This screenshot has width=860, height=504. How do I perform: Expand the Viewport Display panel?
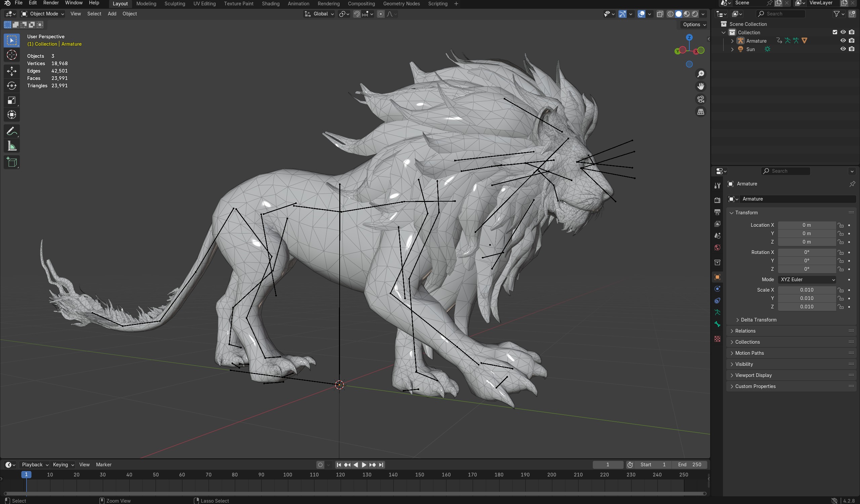[753, 375]
